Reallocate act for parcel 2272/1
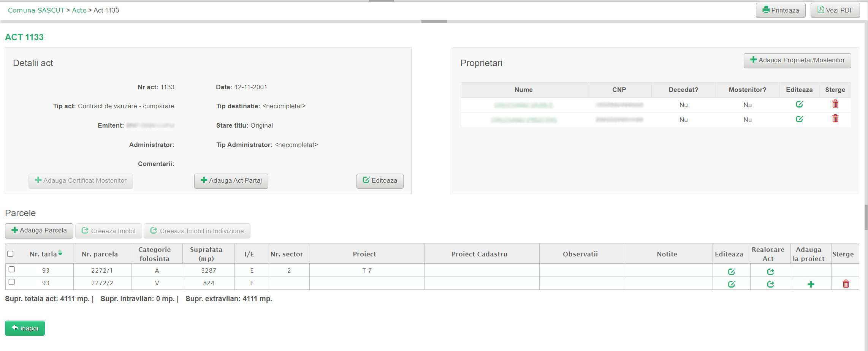 (770, 272)
